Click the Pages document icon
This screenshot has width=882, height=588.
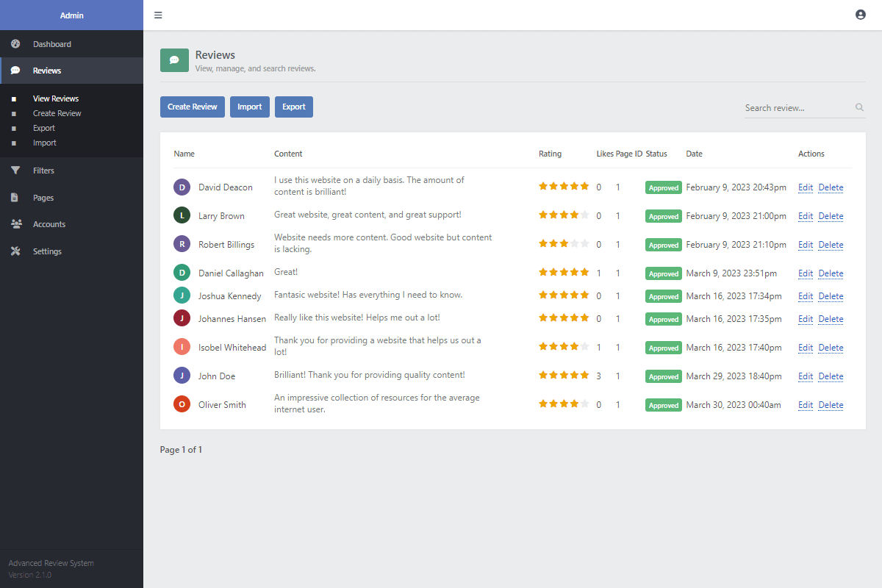point(15,198)
